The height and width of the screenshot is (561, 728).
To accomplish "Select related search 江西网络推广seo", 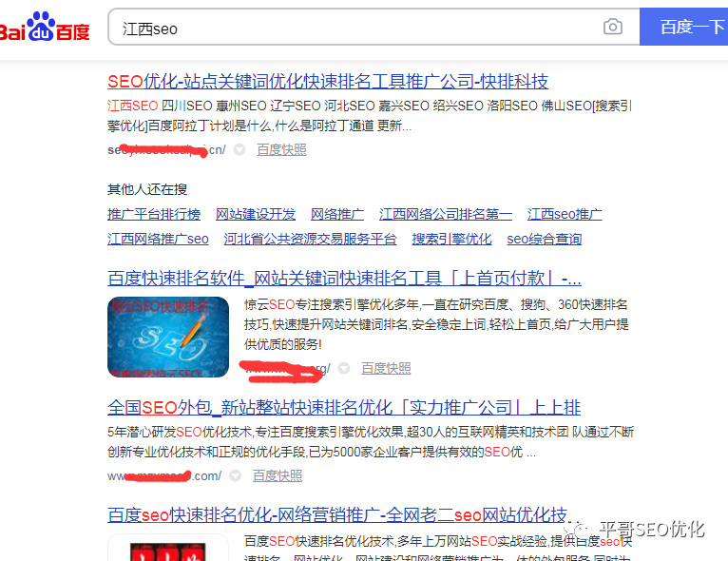I will click(x=158, y=239).
